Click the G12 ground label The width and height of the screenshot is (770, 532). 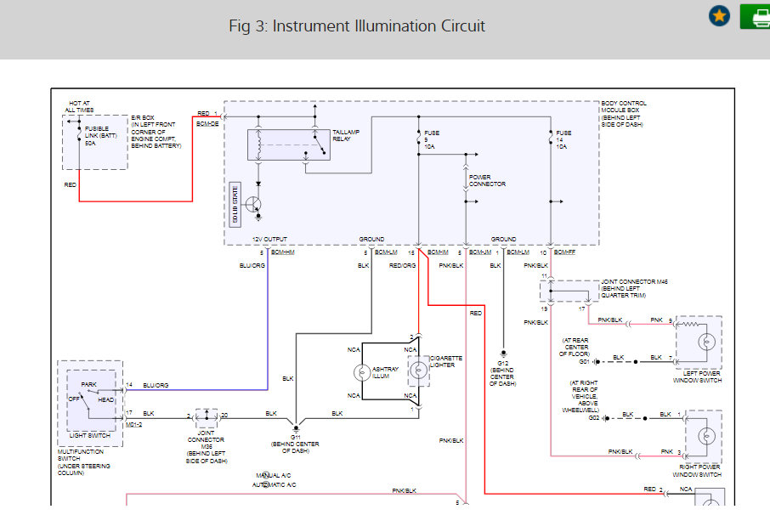click(502, 373)
